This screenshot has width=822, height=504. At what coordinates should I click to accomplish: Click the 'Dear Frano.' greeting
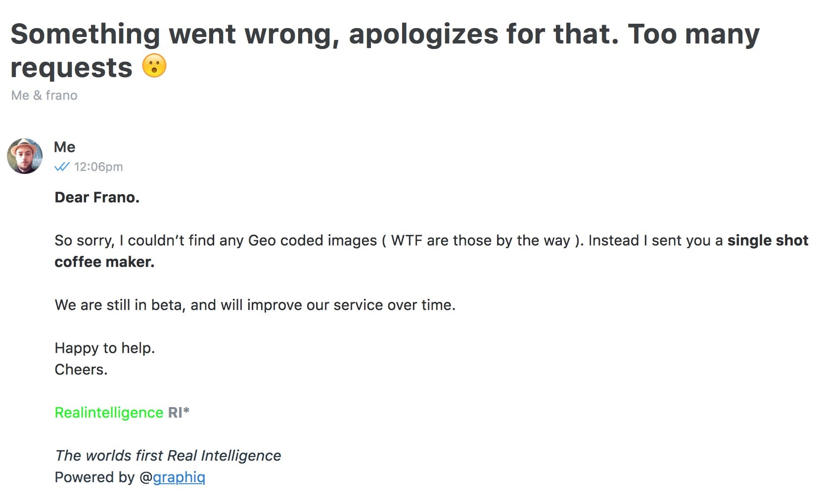pos(97,198)
